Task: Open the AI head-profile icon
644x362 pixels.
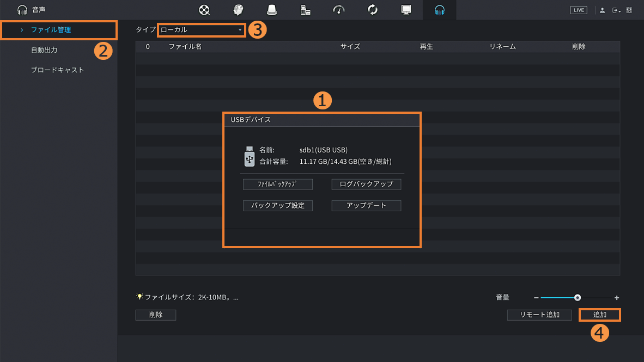Action: click(x=238, y=10)
